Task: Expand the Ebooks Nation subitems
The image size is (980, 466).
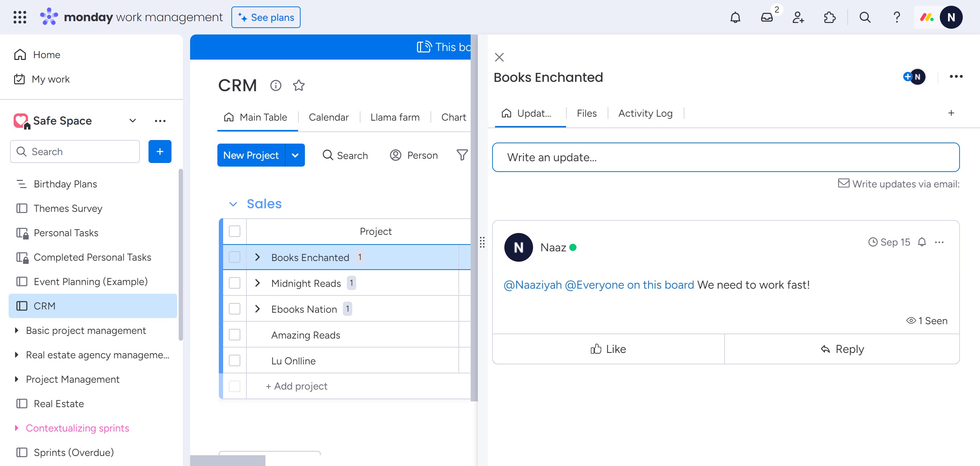Action: pos(258,309)
